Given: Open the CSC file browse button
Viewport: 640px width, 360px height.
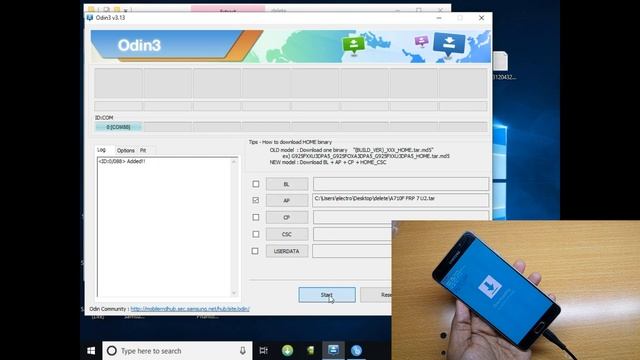Looking at the screenshot, I should pos(287,234).
